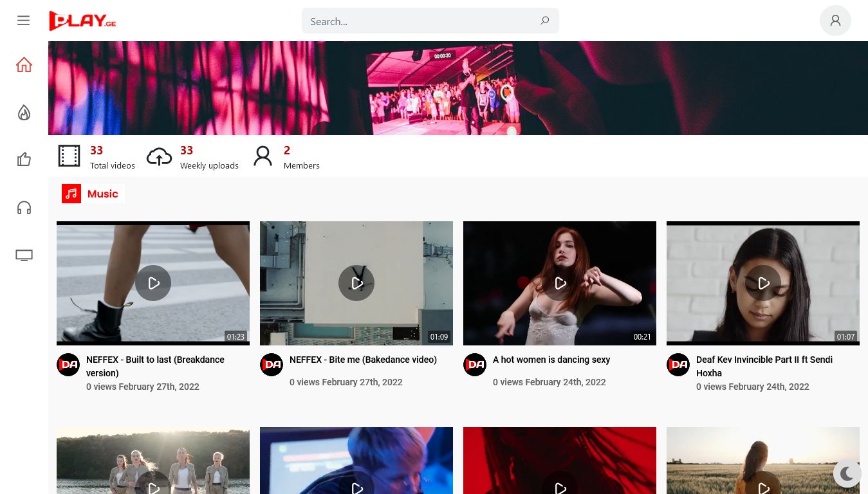The image size is (868, 494).
Task: Open title NEFFEX - Built to last (Breakdance version)
Action: pyautogui.click(x=155, y=366)
